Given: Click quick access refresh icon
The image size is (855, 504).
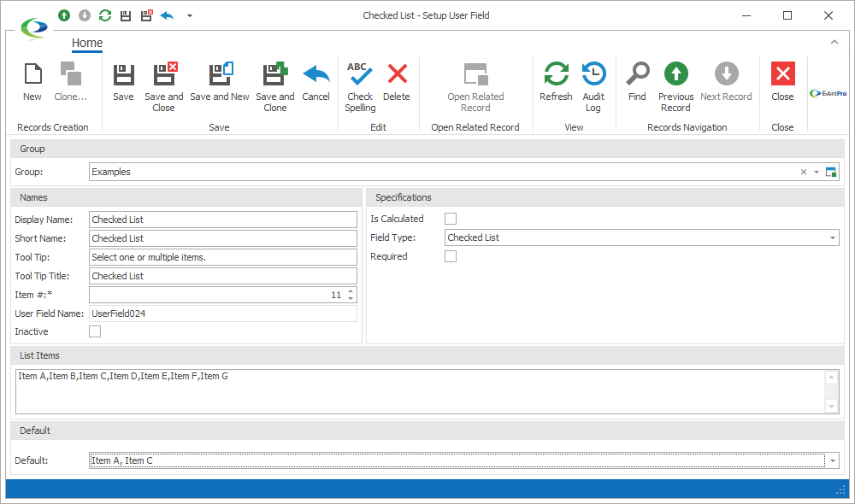Looking at the screenshot, I should pos(104,15).
